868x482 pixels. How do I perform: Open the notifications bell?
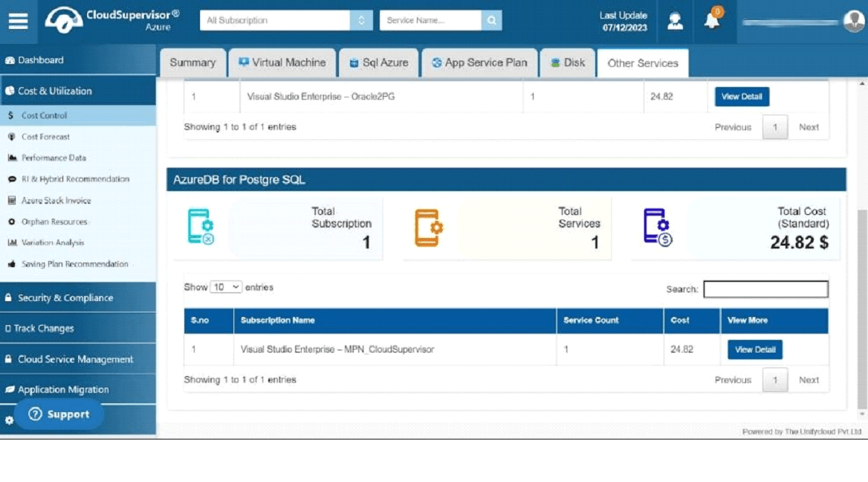[x=712, y=19]
